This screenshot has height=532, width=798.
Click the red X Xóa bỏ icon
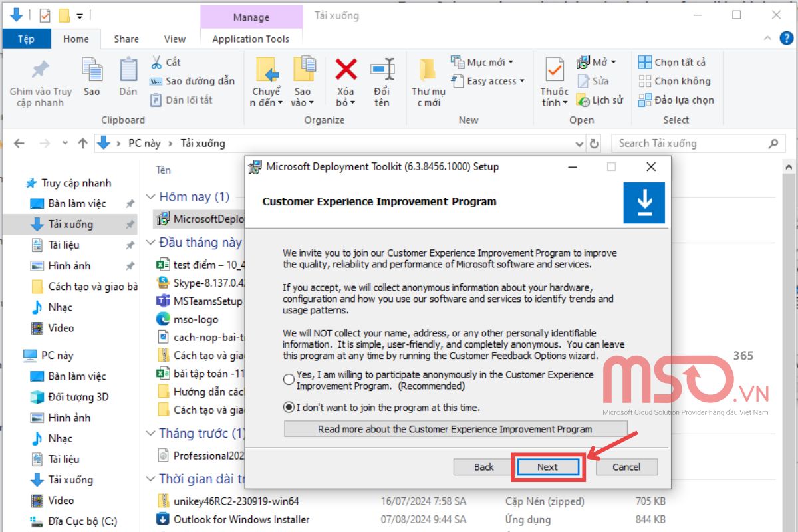point(346,70)
